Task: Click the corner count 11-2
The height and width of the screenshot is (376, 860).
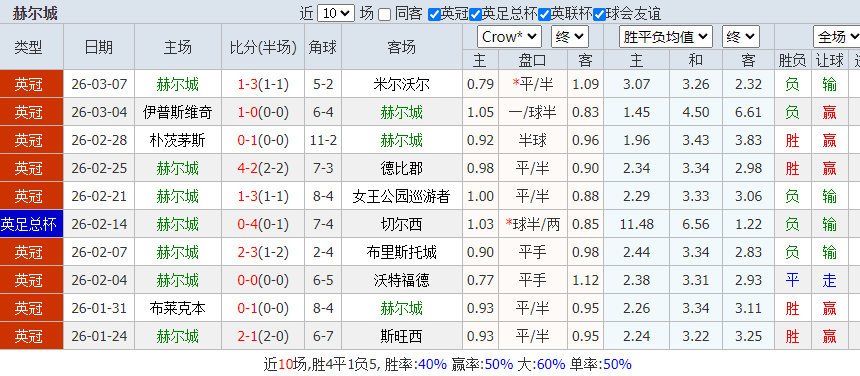Action: (323, 140)
